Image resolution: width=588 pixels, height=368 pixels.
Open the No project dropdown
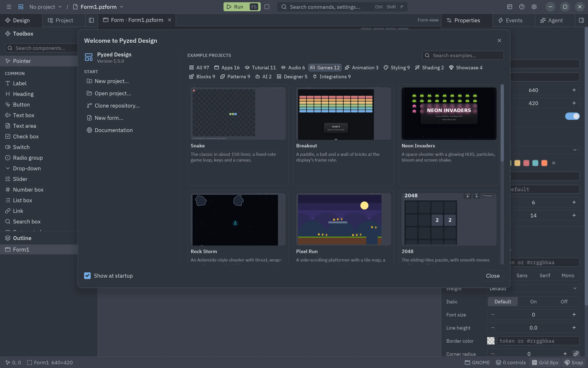click(46, 7)
